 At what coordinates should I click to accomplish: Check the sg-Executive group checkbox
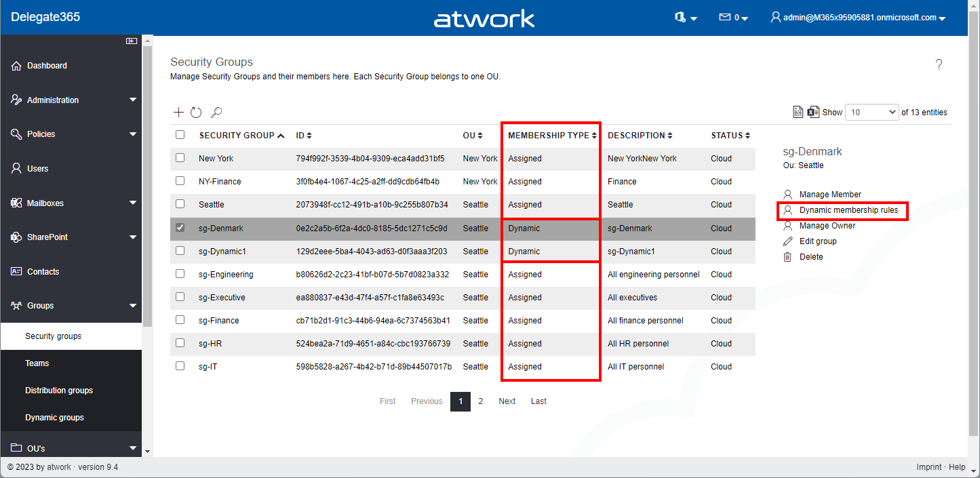click(x=180, y=297)
